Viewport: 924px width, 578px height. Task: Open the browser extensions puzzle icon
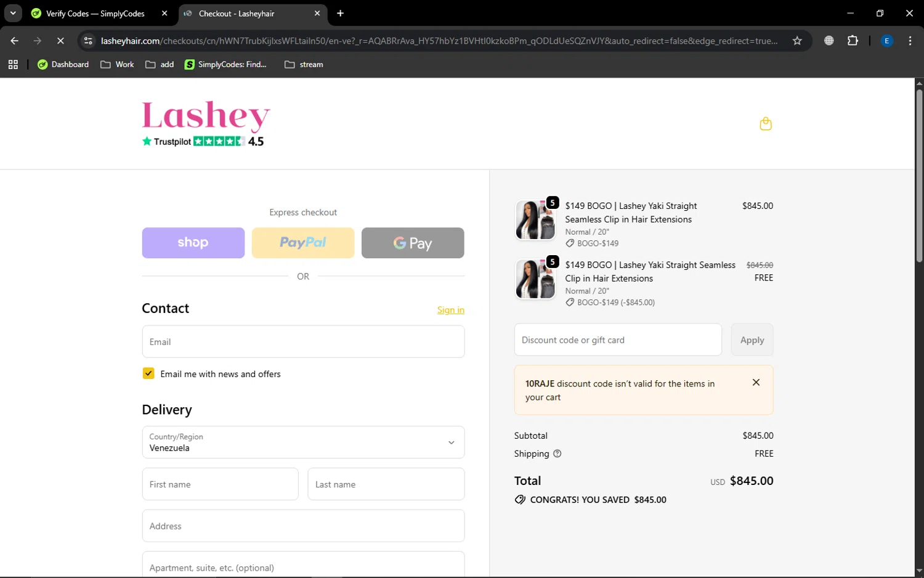[x=853, y=41]
